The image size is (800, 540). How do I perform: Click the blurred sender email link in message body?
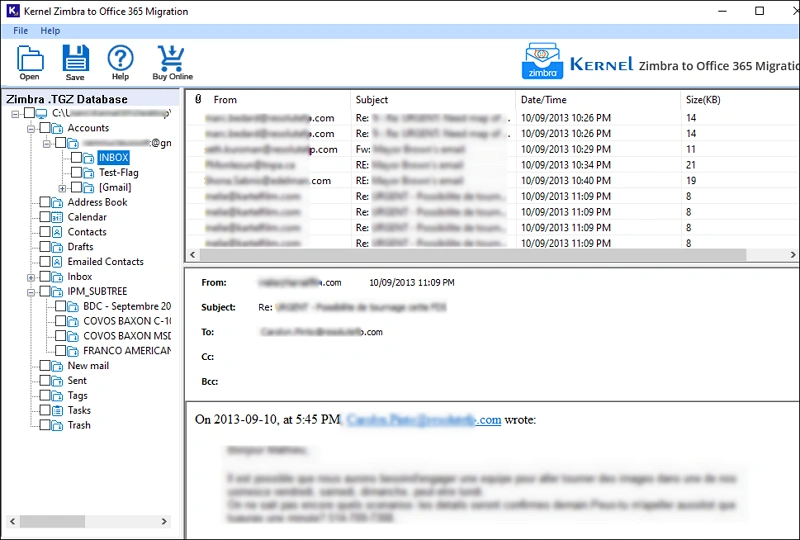point(423,420)
